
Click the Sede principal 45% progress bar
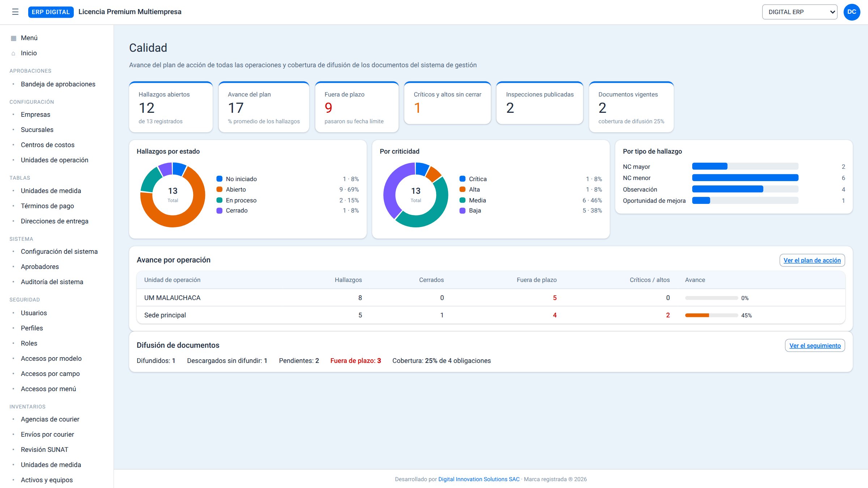[x=711, y=316]
